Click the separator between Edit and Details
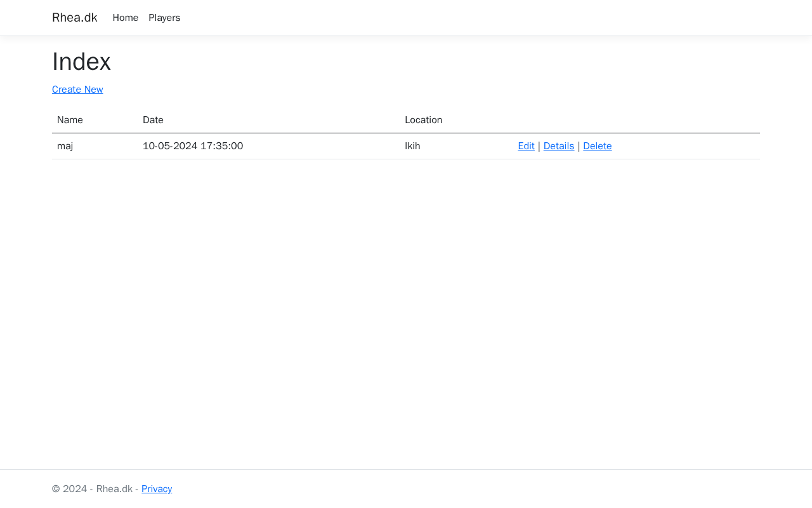This screenshot has width=812, height=508. (x=539, y=146)
